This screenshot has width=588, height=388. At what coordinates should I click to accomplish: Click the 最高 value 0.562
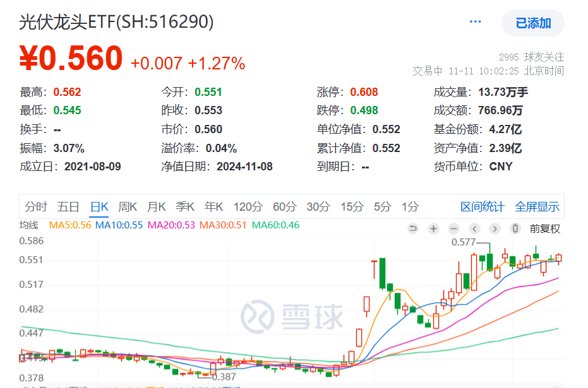coord(67,92)
